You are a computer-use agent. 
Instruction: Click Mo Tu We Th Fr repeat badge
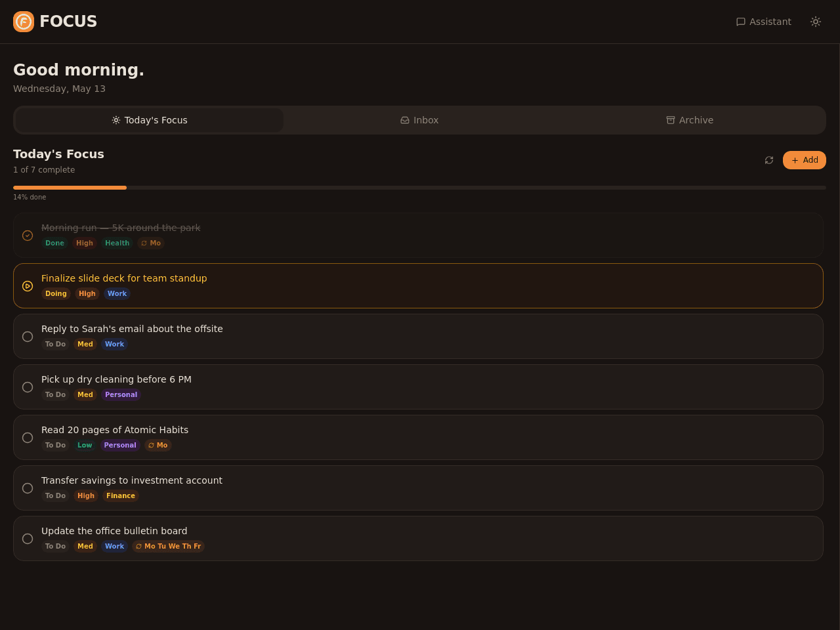coord(168,547)
